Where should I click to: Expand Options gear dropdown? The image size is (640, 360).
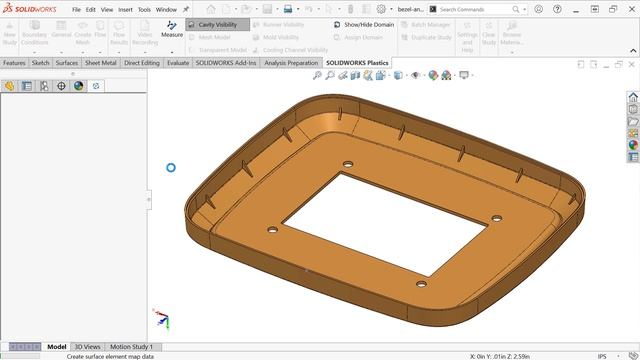coord(391,9)
